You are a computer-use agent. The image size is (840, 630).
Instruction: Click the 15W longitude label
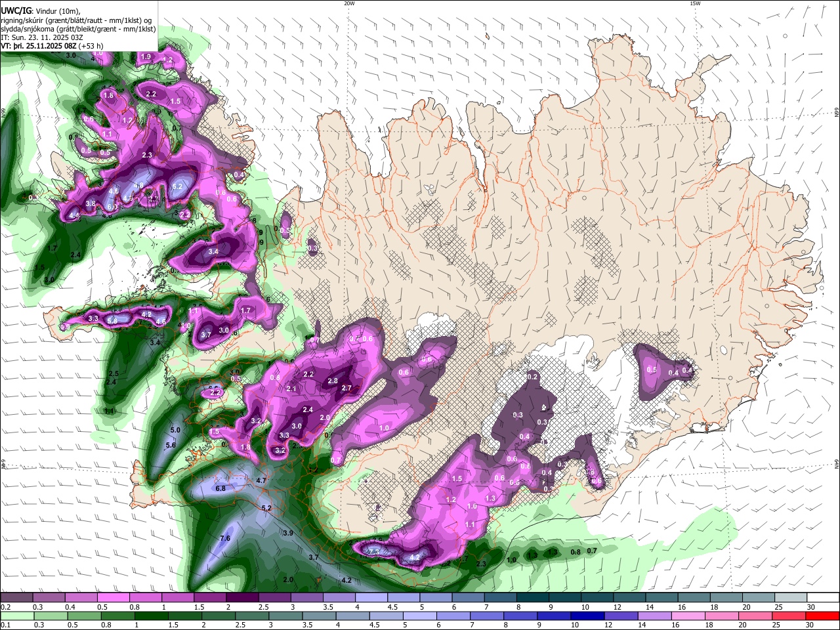click(x=695, y=3)
